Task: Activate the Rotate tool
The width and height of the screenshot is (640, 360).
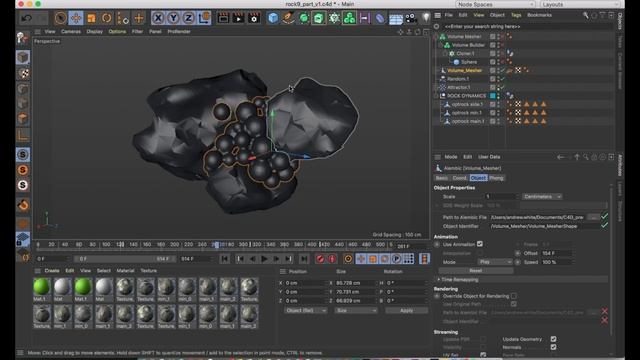Action: pos(107,18)
